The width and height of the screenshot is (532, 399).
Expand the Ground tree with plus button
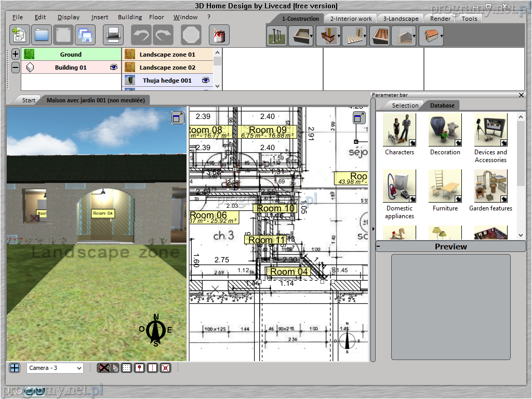pyautogui.click(x=15, y=54)
